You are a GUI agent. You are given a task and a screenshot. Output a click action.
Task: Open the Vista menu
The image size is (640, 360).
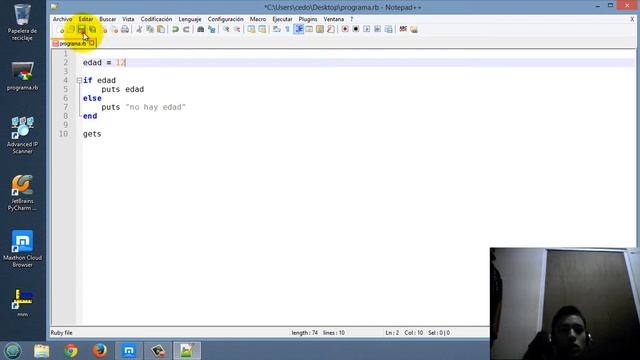[x=128, y=19]
